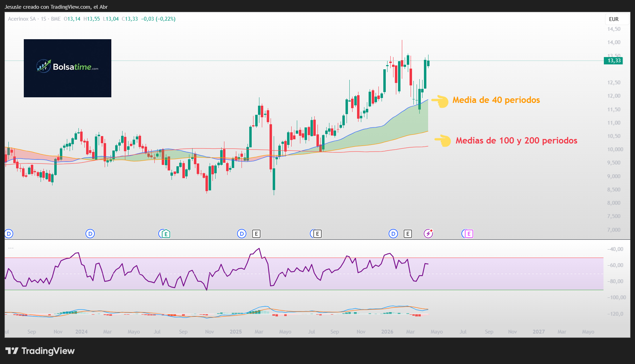Click the TradingView logo
Viewport: 635px width, 364px height.
pos(40,351)
